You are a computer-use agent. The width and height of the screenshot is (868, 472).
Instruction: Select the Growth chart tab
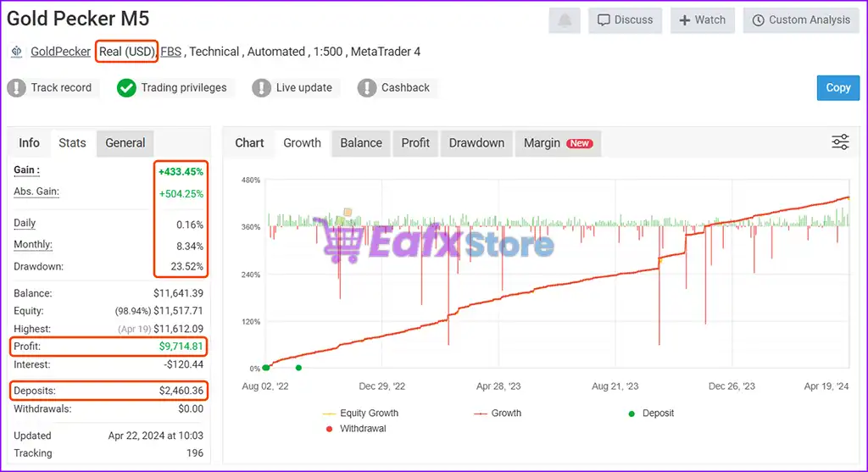click(x=303, y=142)
